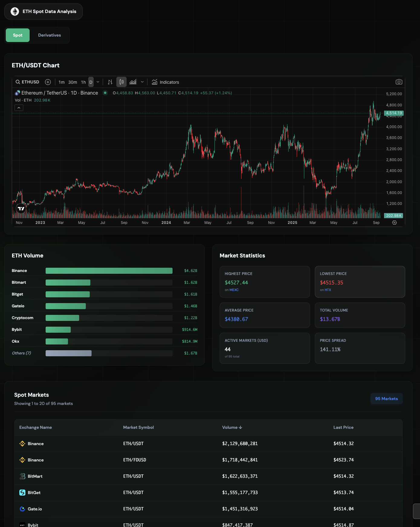Click volume $2,129,680,281 in Binance row
Viewport: 420px width, 527px height.
pos(240,444)
